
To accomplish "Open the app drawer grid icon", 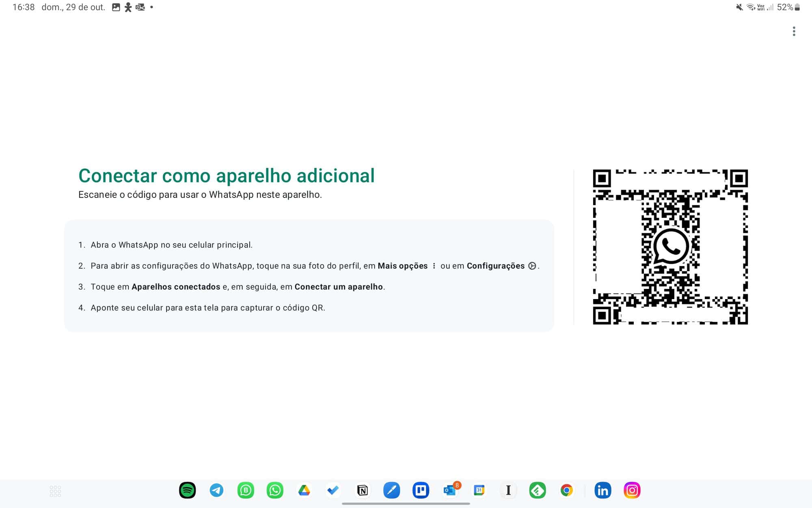I will click(55, 491).
